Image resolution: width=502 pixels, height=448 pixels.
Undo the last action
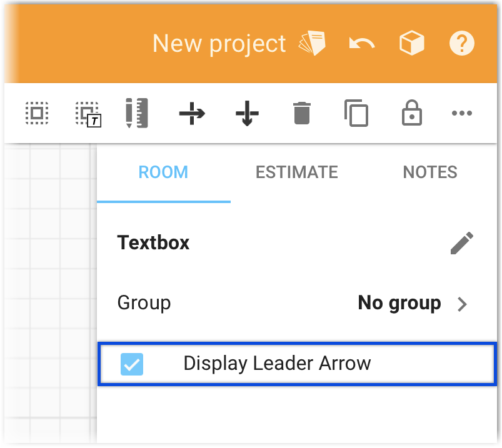[362, 44]
